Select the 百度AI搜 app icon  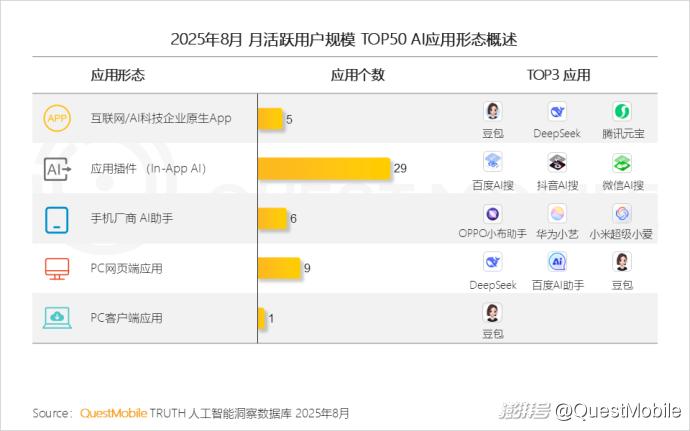(x=493, y=162)
